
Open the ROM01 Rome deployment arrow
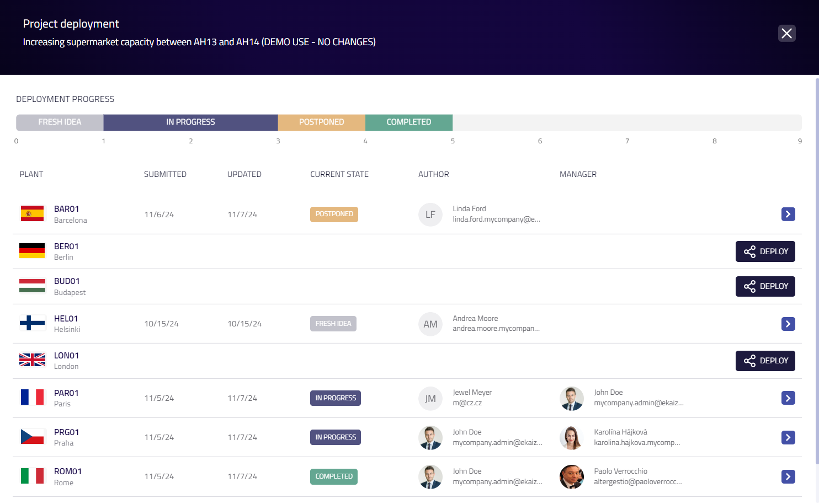[788, 476]
